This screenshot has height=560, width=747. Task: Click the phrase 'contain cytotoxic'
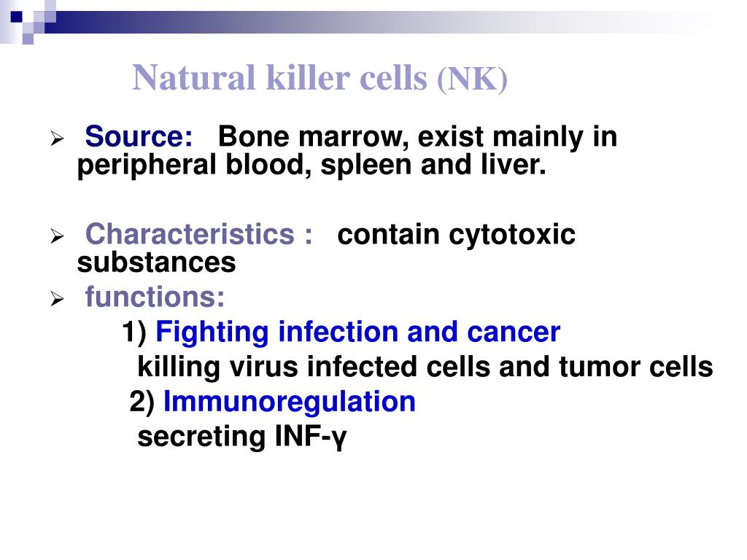point(457,235)
